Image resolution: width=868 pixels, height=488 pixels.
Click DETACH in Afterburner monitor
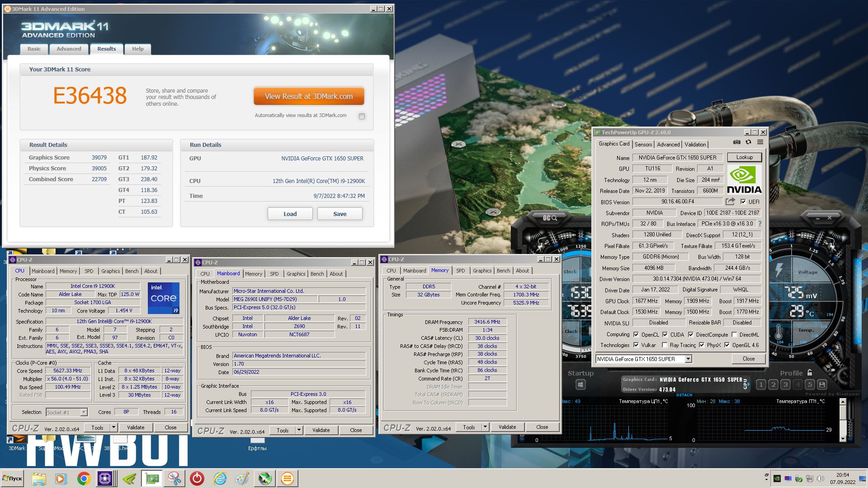click(684, 395)
